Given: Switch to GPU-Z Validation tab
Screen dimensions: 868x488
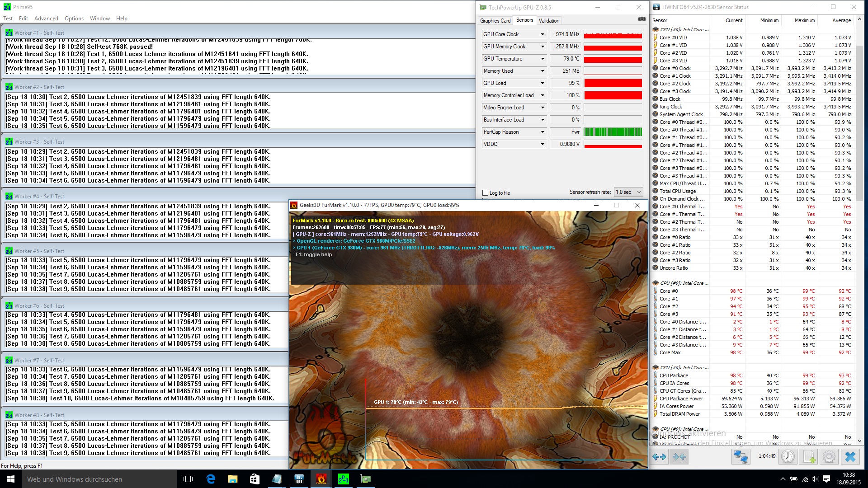Looking at the screenshot, I should click(549, 21).
